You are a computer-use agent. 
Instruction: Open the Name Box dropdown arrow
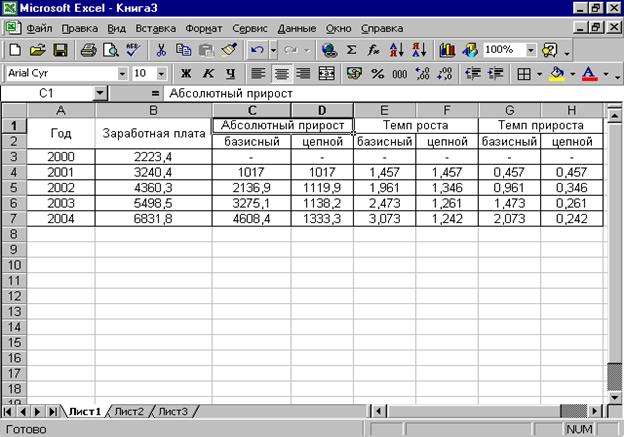tap(100, 93)
